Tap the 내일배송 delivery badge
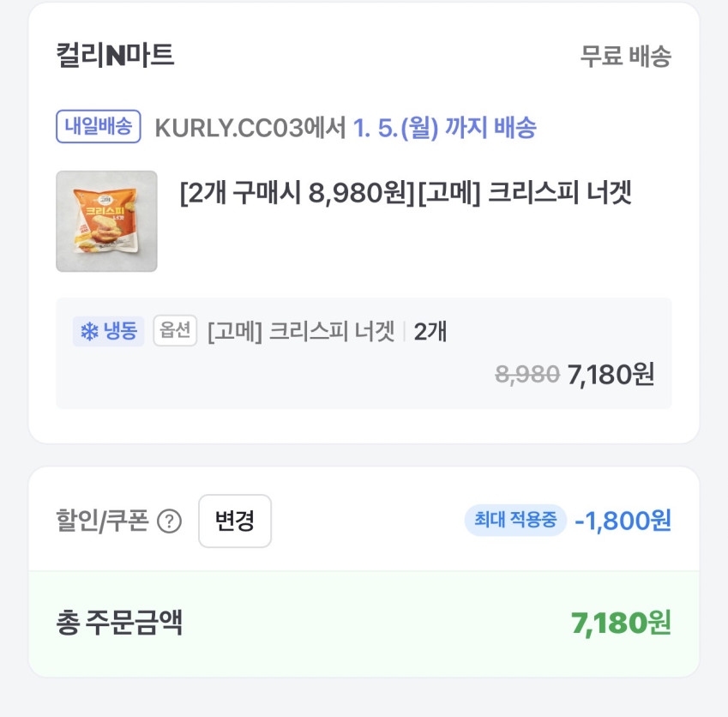 [99, 127]
